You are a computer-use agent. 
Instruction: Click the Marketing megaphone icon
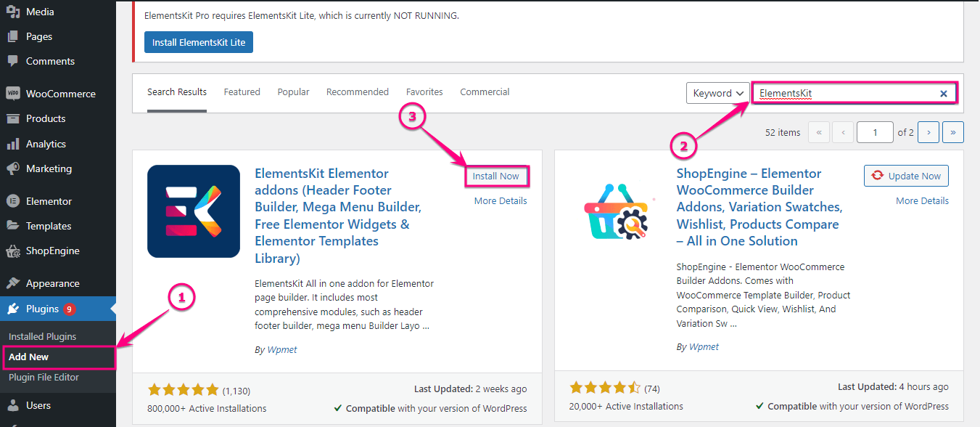click(x=13, y=168)
